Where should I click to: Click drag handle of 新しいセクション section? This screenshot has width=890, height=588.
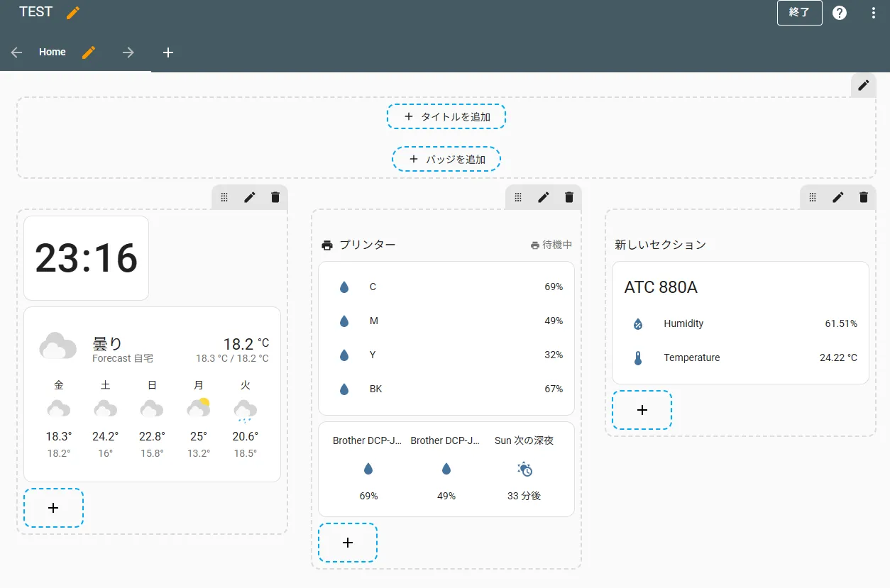pyautogui.click(x=813, y=197)
